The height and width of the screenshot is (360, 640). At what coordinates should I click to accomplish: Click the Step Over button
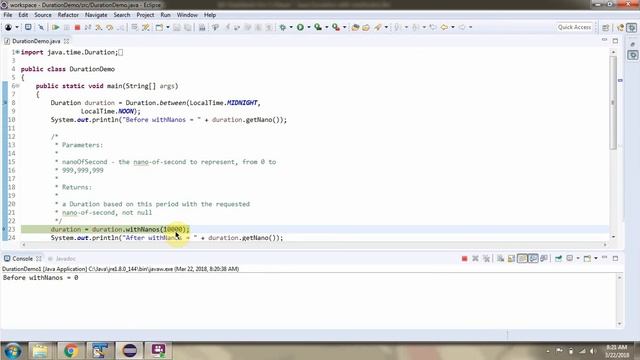[x=109, y=27]
